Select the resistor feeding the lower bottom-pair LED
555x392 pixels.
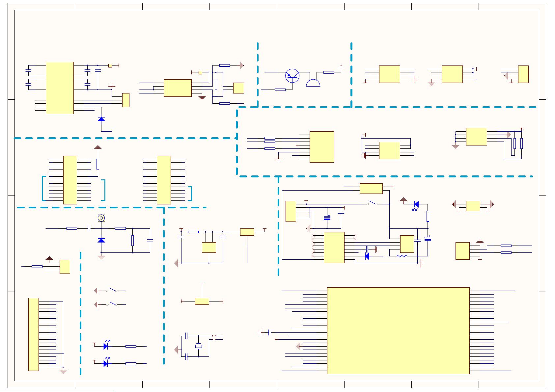click(x=131, y=364)
